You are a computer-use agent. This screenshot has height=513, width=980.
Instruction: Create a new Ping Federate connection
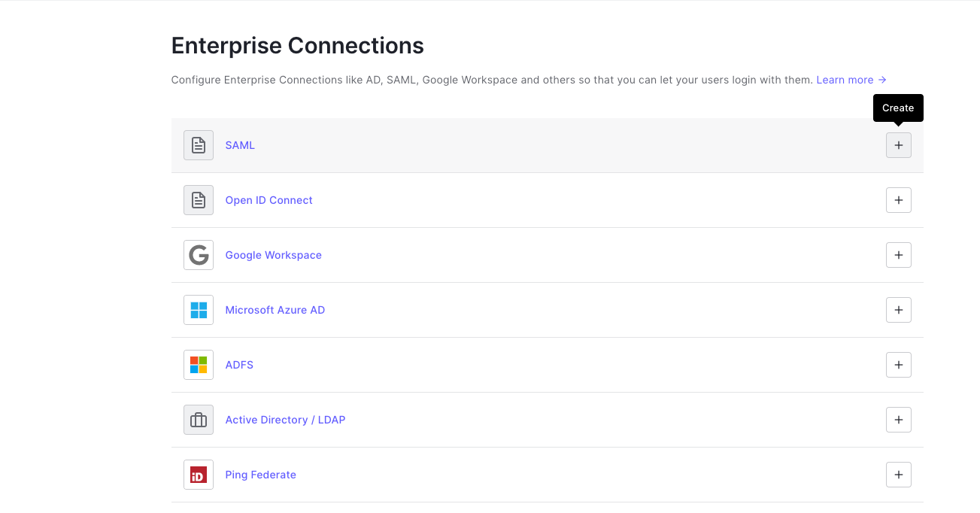tap(898, 474)
